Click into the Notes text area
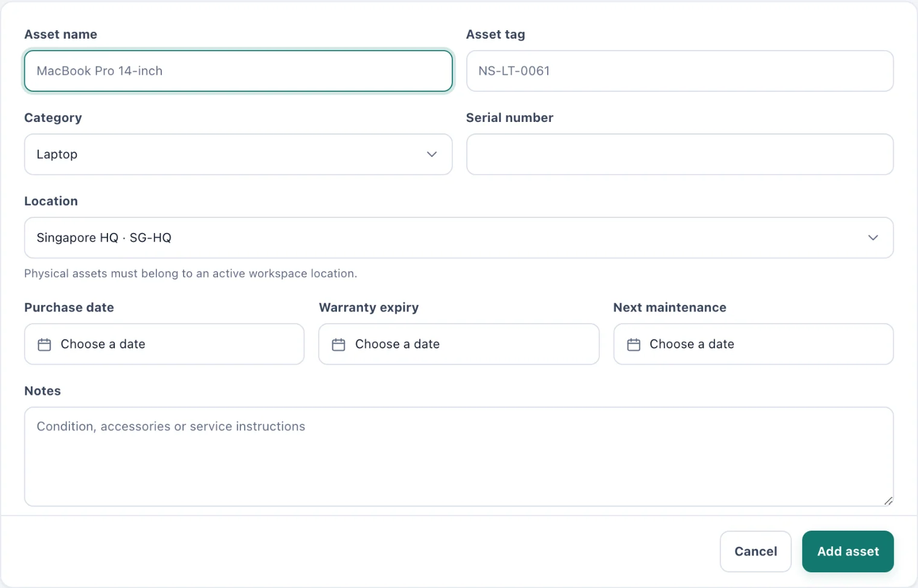 pos(459,456)
